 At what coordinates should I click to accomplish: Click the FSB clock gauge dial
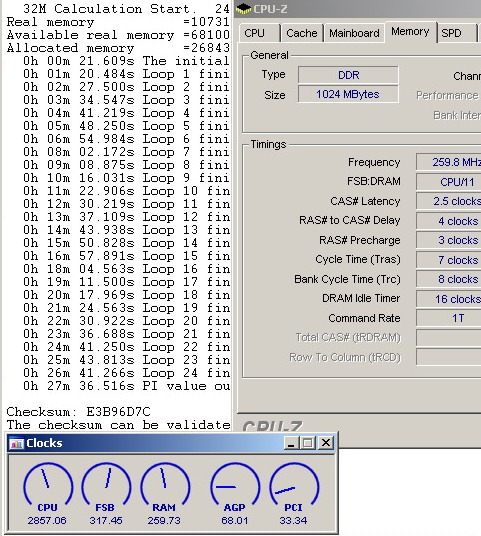point(106,484)
